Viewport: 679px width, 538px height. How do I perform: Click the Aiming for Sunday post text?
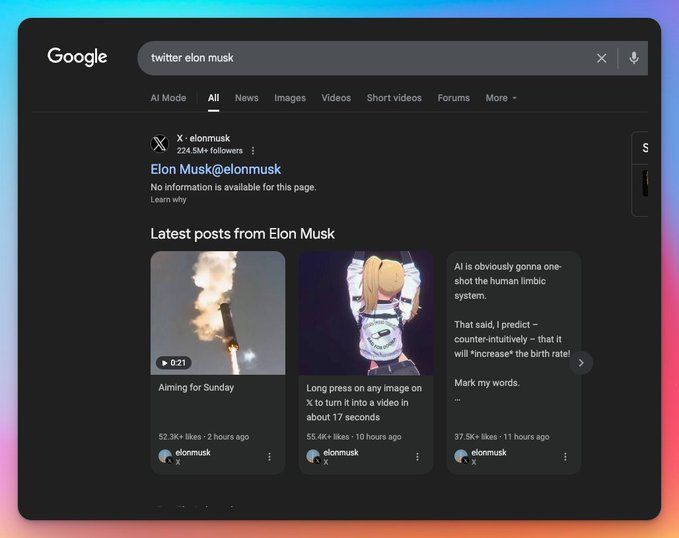pyautogui.click(x=196, y=388)
